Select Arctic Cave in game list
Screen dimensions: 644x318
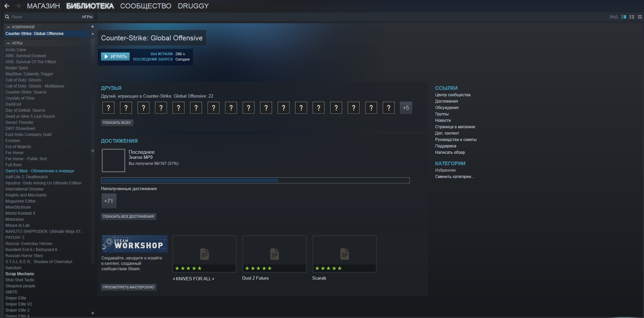[x=16, y=50]
